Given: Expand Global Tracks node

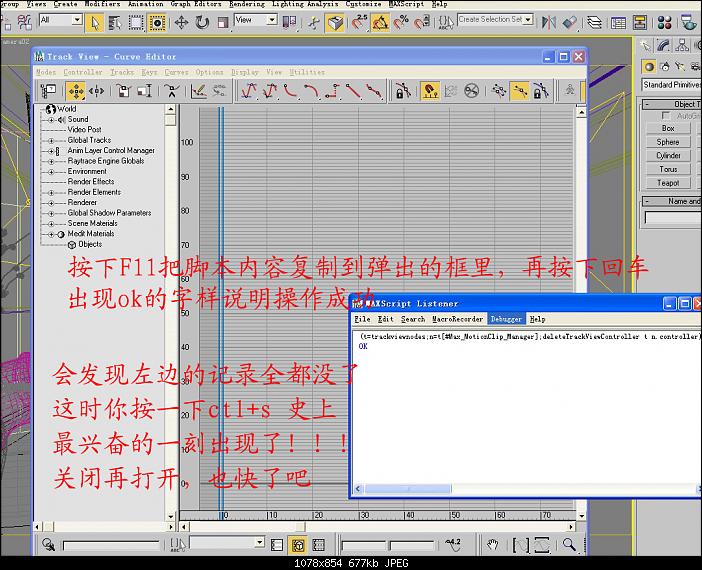Looking at the screenshot, I should (x=51, y=141).
